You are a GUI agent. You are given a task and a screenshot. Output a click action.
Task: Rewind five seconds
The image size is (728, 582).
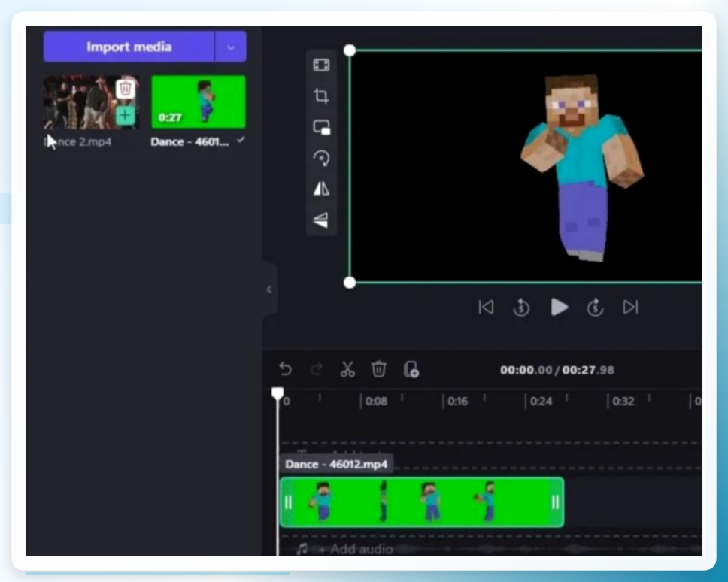(x=521, y=308)
